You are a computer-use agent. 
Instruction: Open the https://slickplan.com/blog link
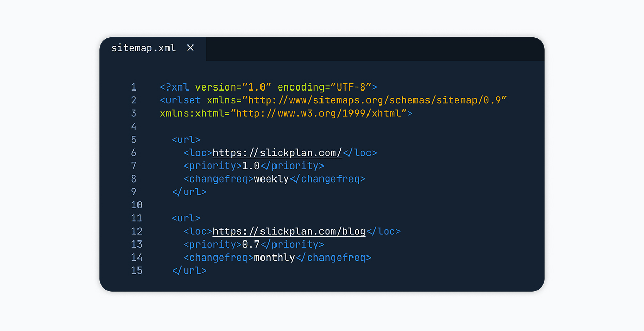[289, 231]
